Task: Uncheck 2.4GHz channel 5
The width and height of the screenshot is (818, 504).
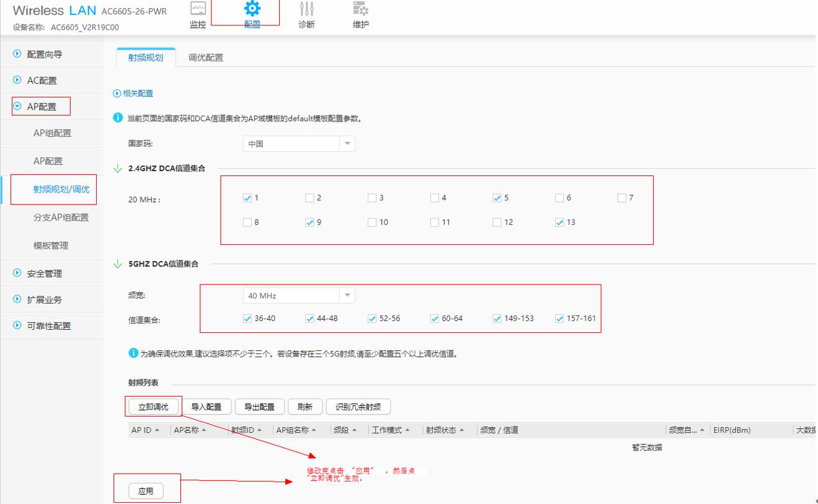Action: pyautogui.click(x=497, y=198)
